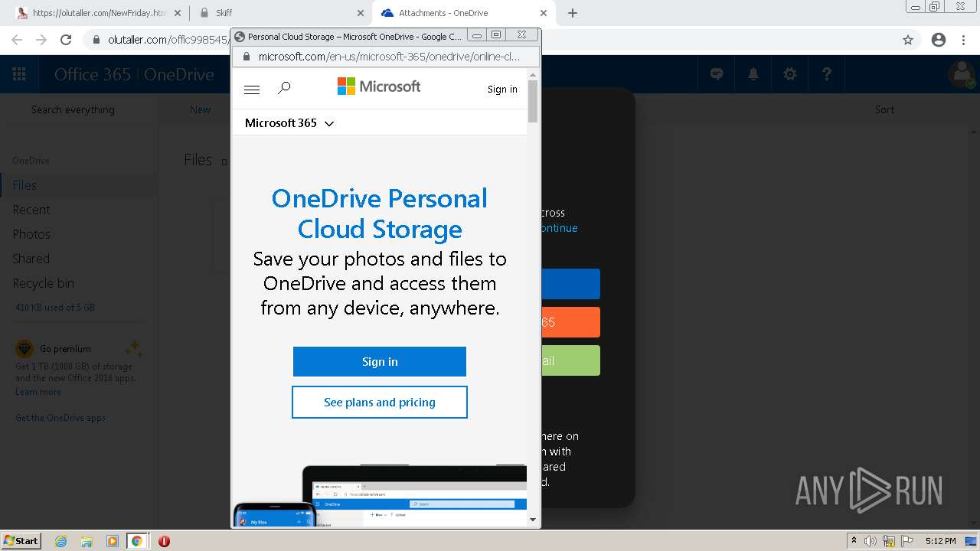Click Office 365 text in the header

92,74
